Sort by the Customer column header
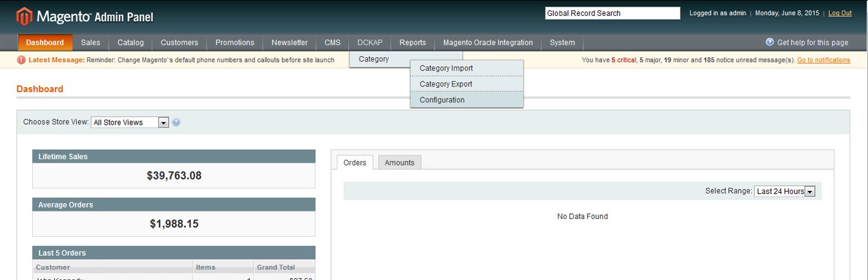Viewport: 868px width, 280px height. pos(113,267)
